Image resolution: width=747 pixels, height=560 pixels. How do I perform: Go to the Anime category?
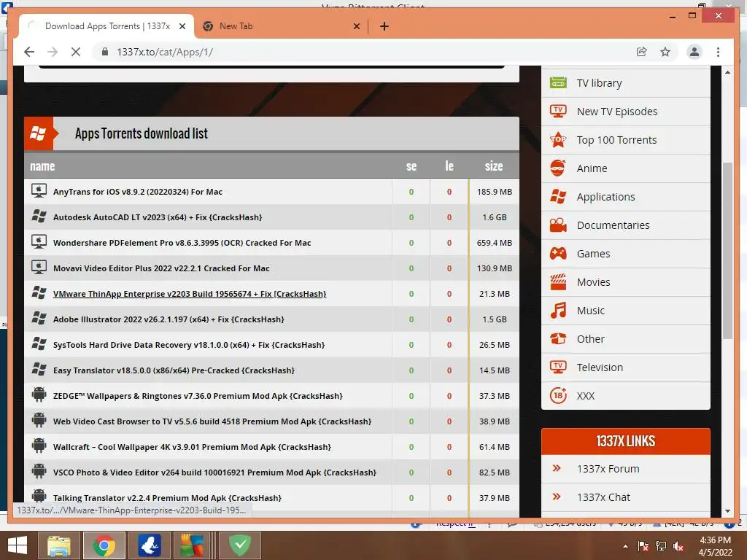point(592,168)
